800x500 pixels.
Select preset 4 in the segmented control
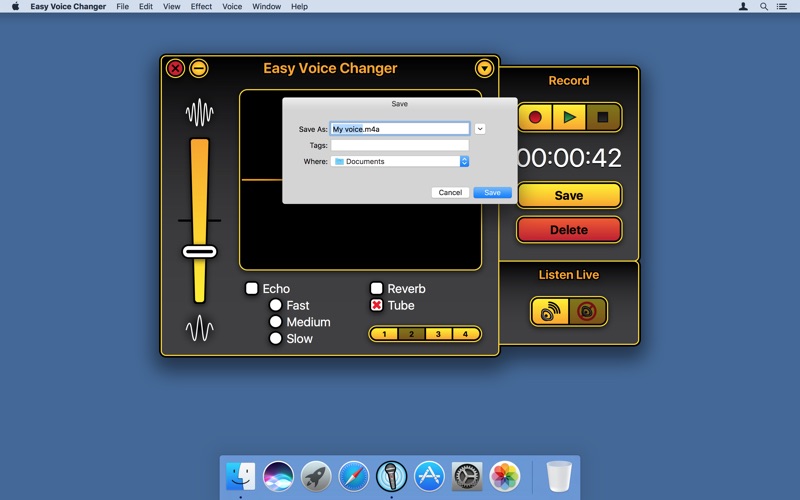click(x=465, y=334)
